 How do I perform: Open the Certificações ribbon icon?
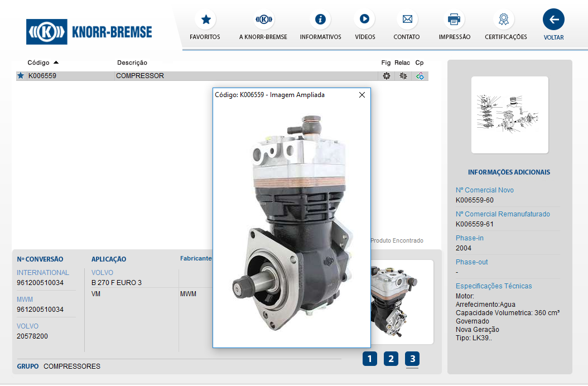[504, 20]
